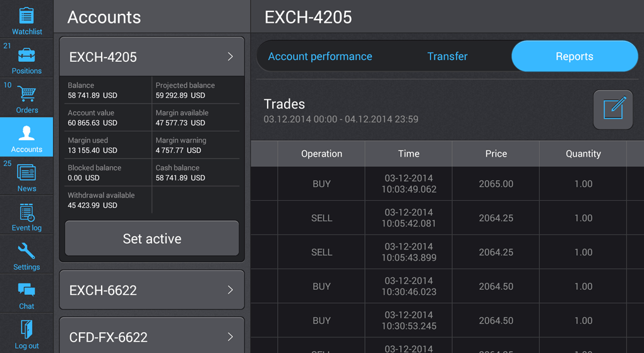Open the Watchlist clipboard icon
Screen dimensions: 644x353
coord(27,15)
